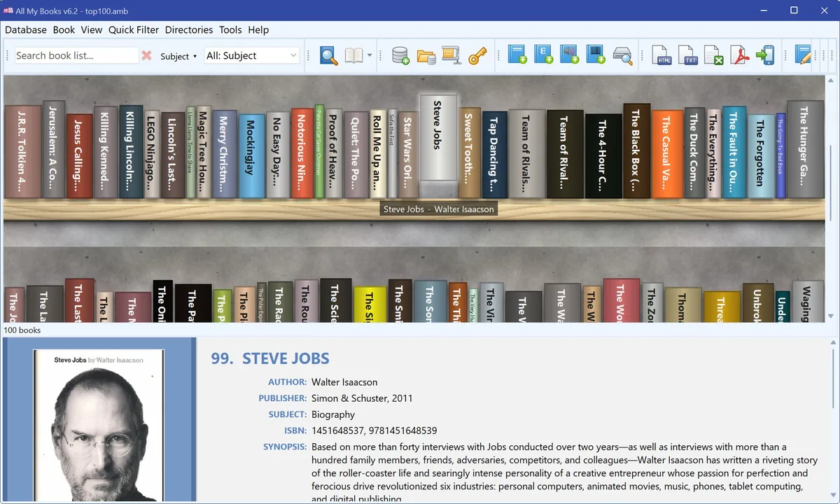Open the Book menu
Viewport: 840px width, 504px height.
tap(64, 29)
